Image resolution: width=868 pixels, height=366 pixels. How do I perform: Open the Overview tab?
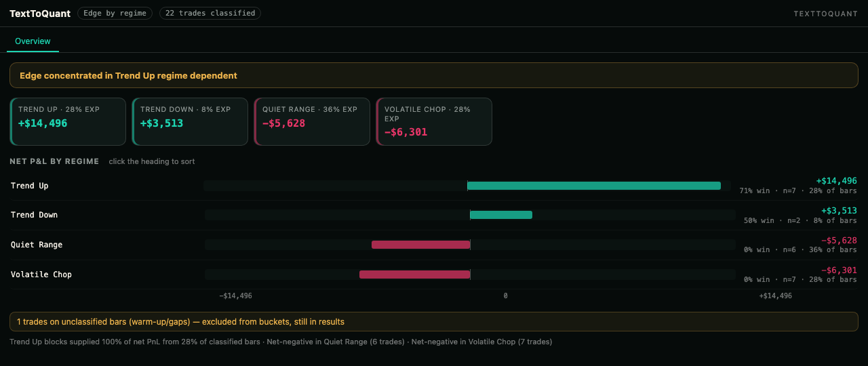coord(33,41)
